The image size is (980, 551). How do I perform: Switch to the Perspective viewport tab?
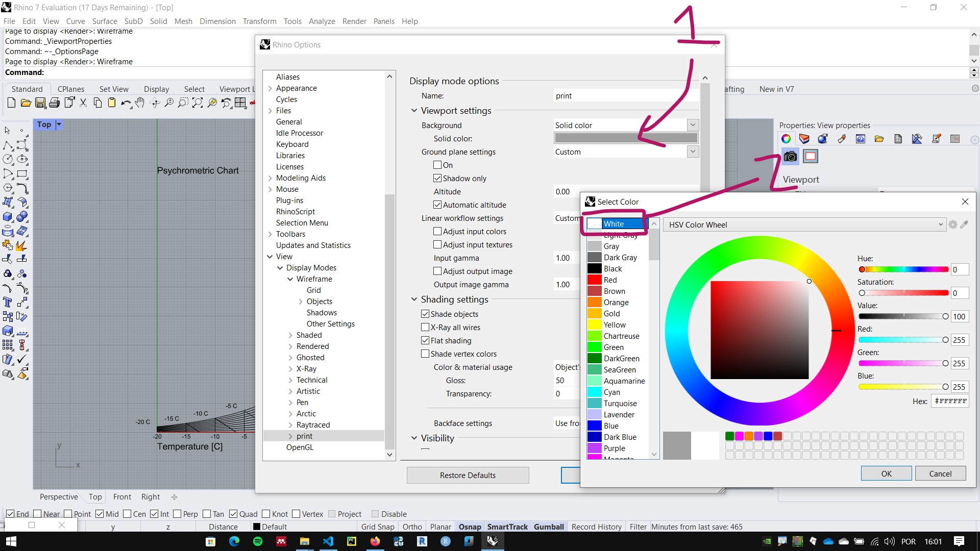[x=59, y=497]
